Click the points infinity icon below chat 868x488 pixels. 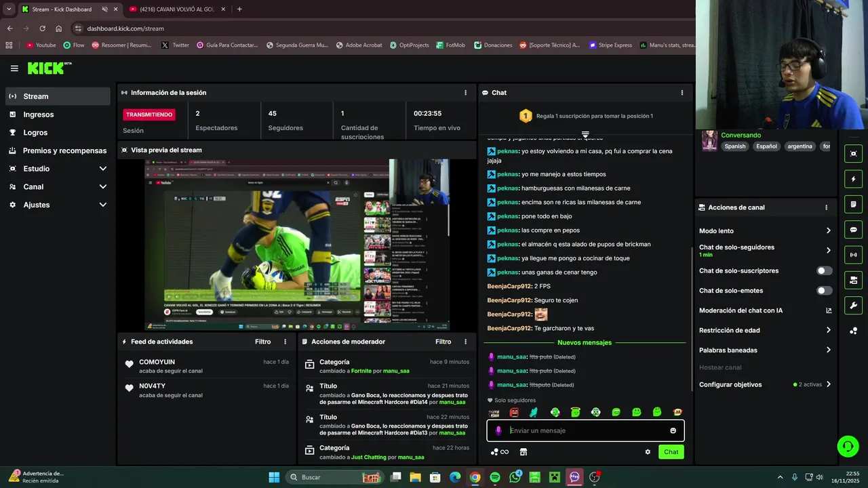coord(500,452)
